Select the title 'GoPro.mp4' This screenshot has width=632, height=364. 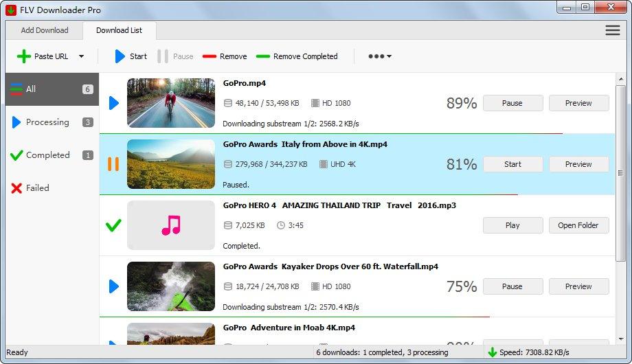[245, 83]
